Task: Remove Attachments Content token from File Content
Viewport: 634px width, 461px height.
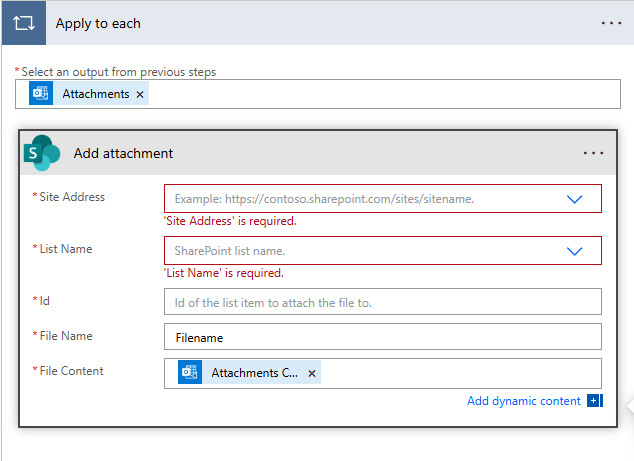Action: [312, 374]
